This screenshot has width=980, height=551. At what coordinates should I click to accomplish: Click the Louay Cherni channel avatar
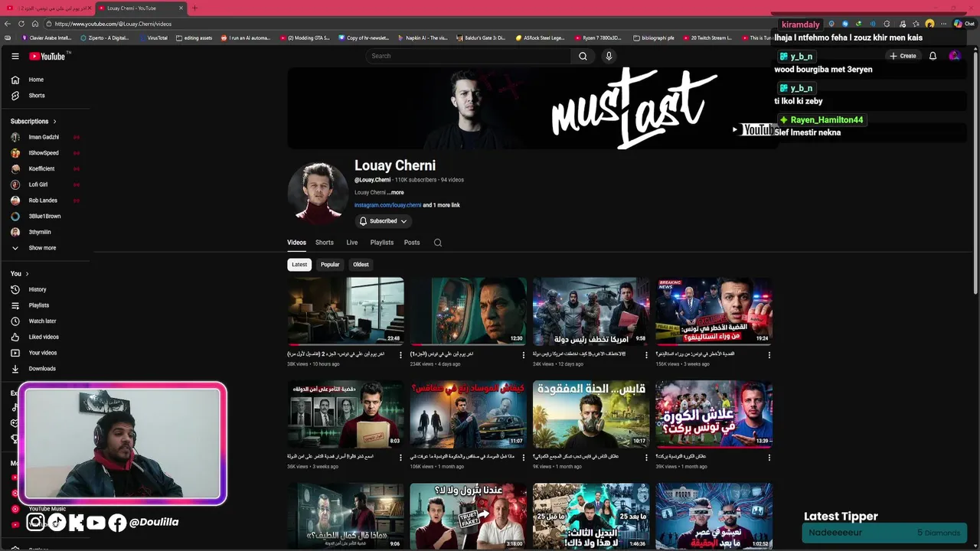click(318, 192)
